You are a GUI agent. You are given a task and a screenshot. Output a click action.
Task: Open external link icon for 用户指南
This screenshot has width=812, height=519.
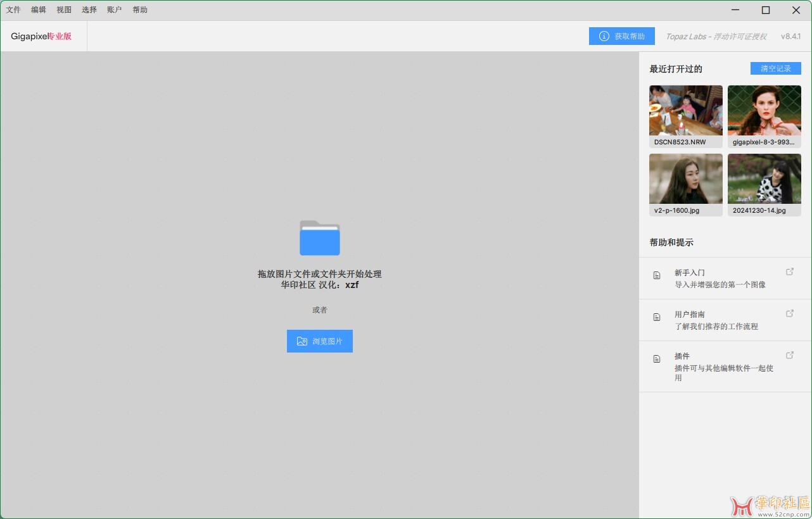(x=790, y=313)
